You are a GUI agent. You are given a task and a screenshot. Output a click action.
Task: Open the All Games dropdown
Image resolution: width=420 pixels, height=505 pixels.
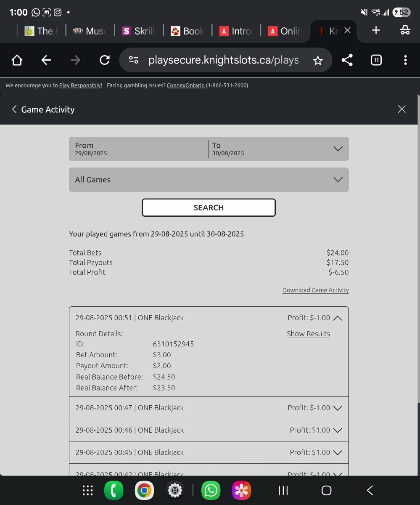point(209,180)
